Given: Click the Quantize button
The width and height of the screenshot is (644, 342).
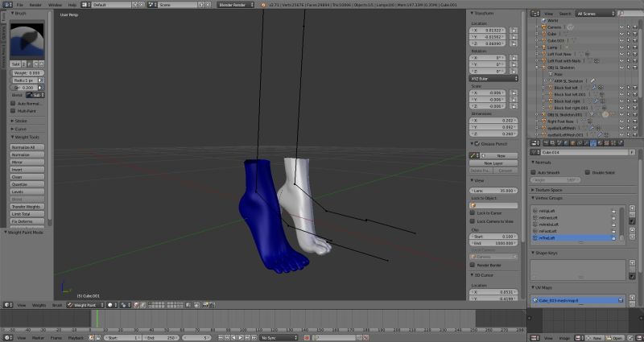Looking at the screenshot, I should click(x=27, y=184).
